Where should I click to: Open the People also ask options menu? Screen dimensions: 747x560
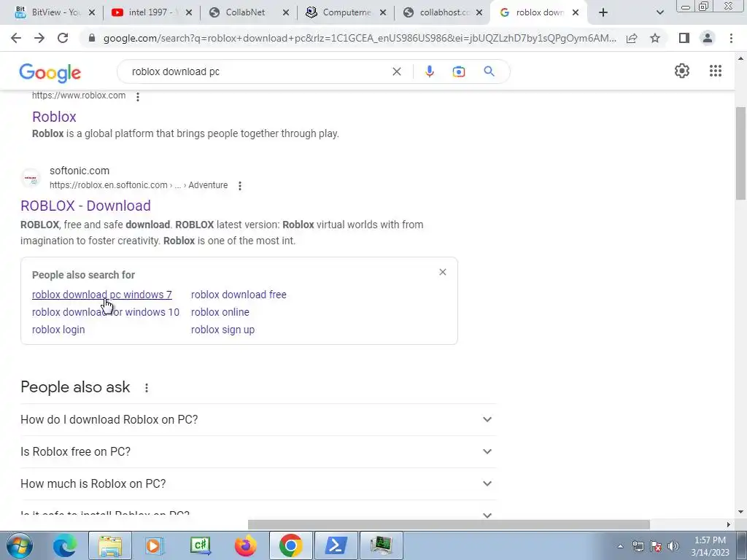[x=146, y=388]
